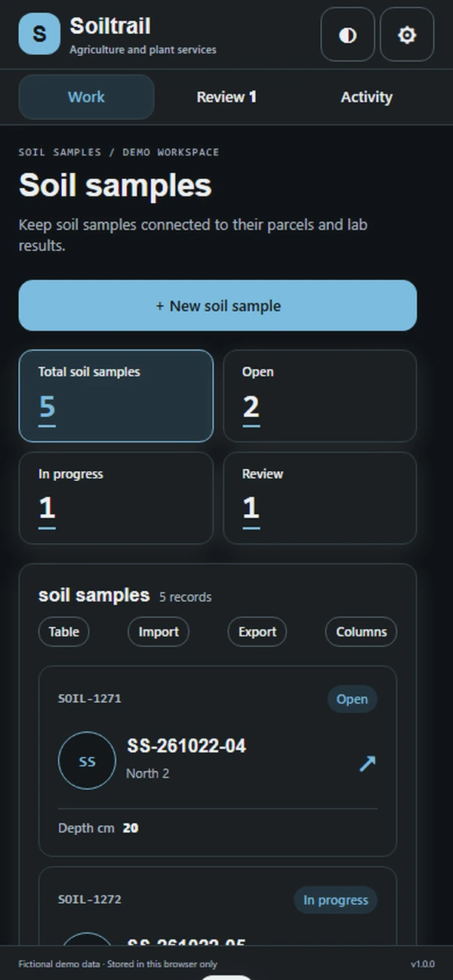Screen dimensions: 453x980
Task: Click the Fictional demo data footer note
Action: pyautogui.click(x=118, y=964)
